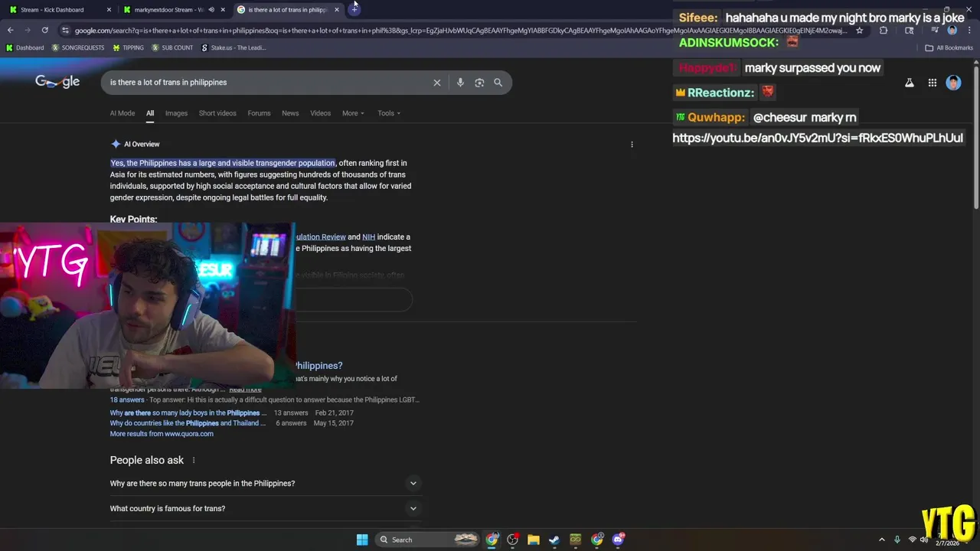Open Dashboard bookmark
980x551 pixels.
point(25,47)
